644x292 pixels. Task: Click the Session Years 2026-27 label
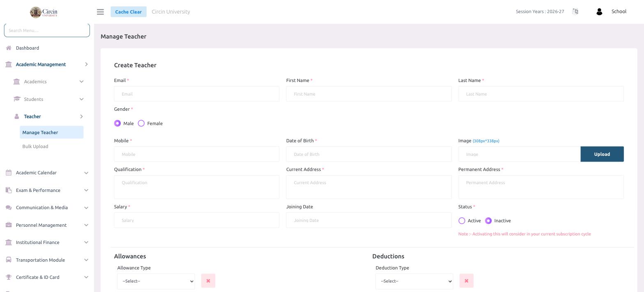pyautogui.click(x=540, y=11)
